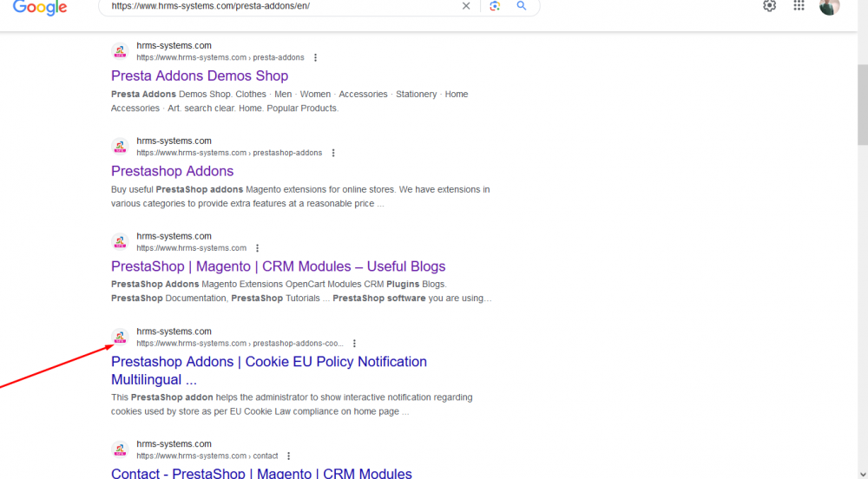Open three-dot menu for prestashop-addons result

tap(333, 153)
